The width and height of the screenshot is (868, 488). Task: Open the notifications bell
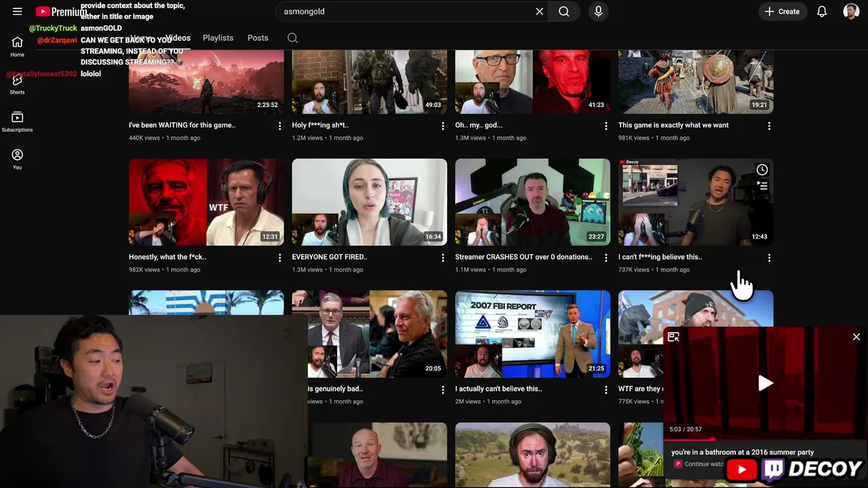pos(822,12)
